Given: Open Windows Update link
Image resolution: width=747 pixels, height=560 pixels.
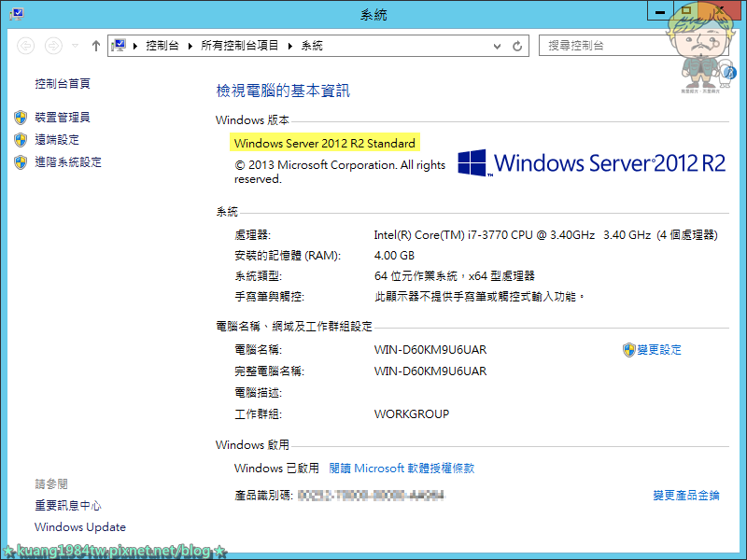Looking at the screenshot, I should coord(80,527).
